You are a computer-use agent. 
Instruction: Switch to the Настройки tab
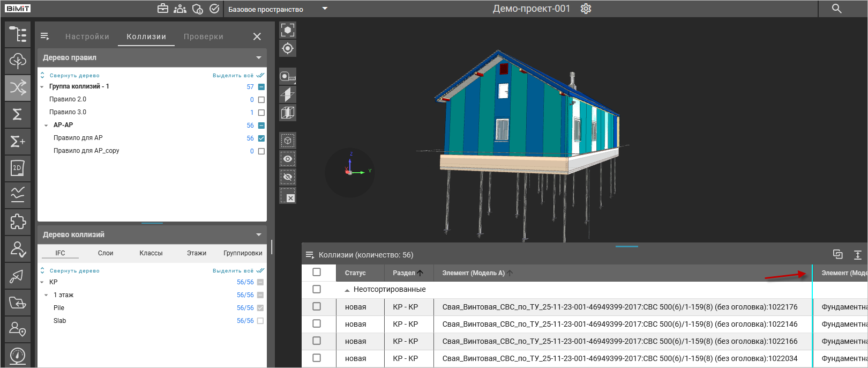[87, 36]
